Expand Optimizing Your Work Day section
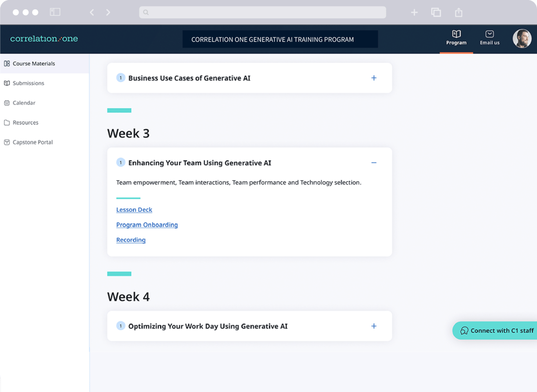 coord(373,326)
